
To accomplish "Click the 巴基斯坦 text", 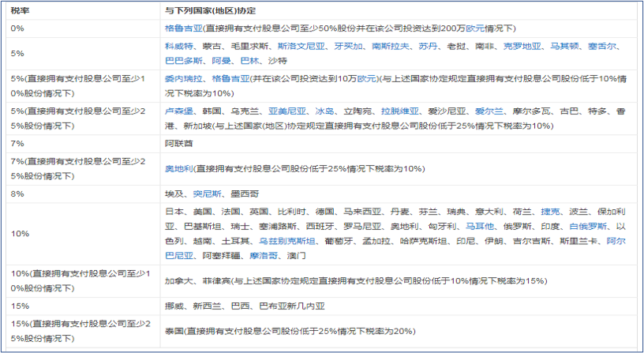I will click(203, 227).
